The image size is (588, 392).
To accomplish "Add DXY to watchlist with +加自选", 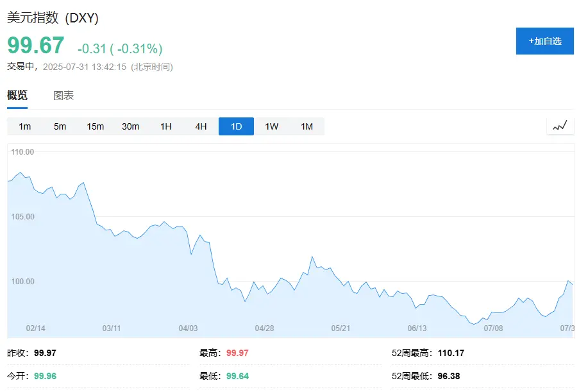I will (544, 41).
